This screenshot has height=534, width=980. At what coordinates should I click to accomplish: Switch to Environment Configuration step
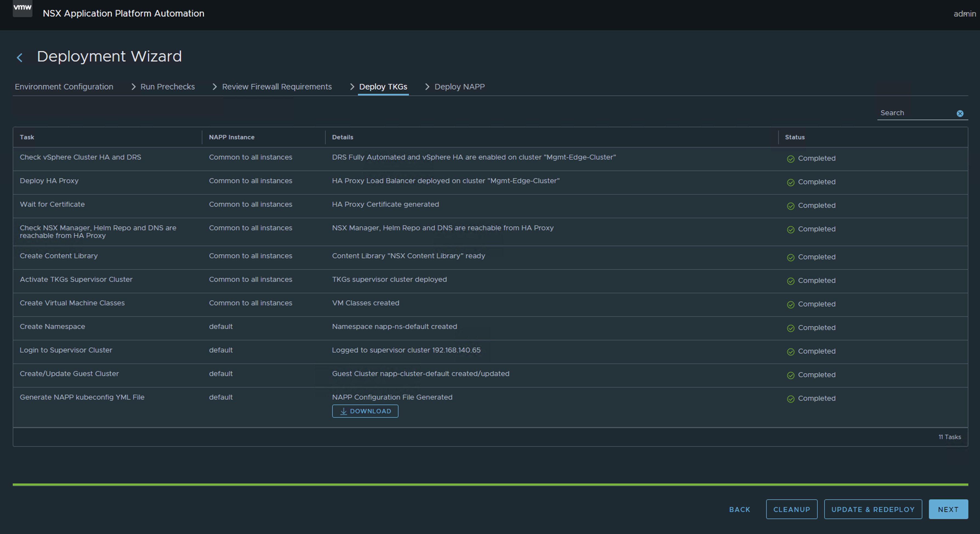click(x=64, y=87)
